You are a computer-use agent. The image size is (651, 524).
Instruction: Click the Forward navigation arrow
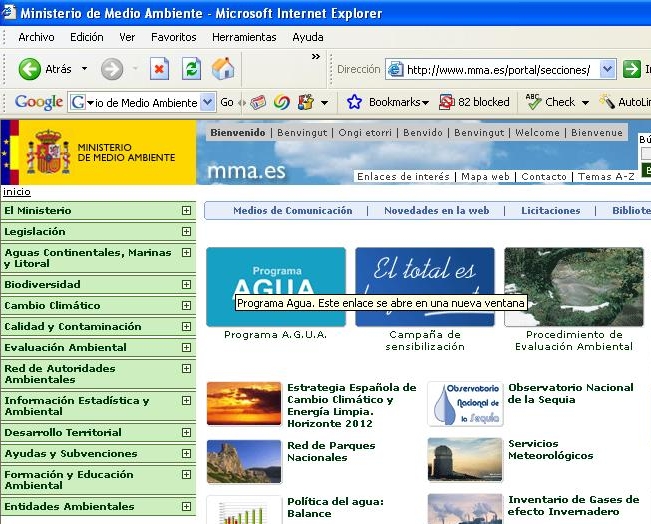pos(112,69)
